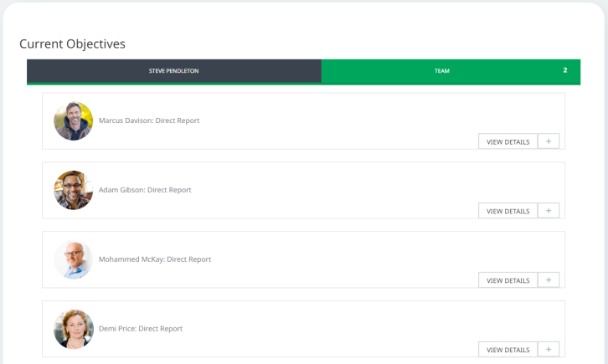
Task: Open the Demi Price: Direct Report name
Action: pos(141,329)
